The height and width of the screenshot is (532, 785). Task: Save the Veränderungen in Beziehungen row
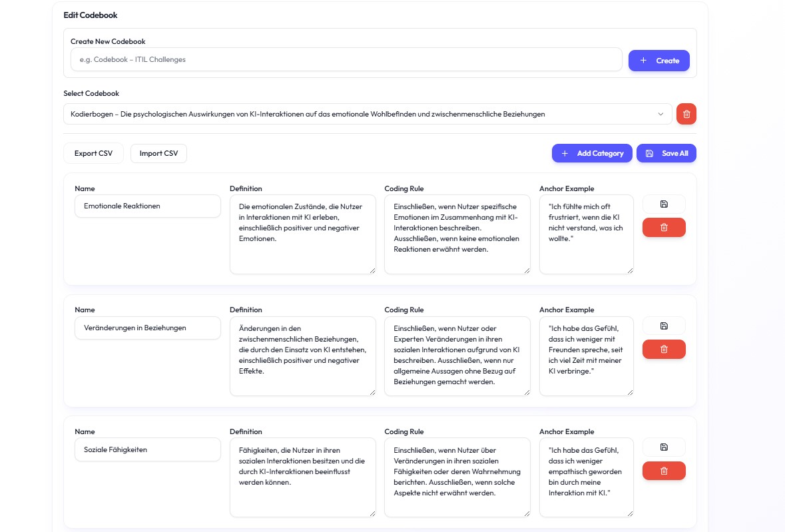pyautogui.click(x=664, y=326)
